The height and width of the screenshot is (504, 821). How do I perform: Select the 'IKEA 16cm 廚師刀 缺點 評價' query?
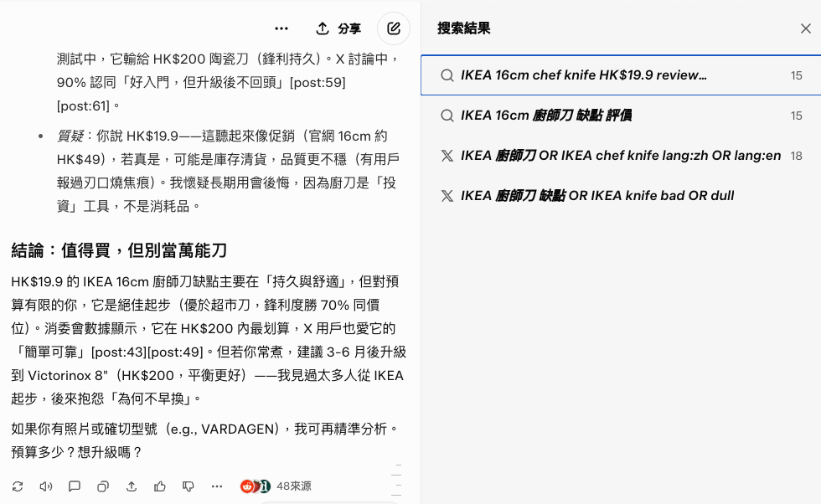pyautogui.click(x=545, y=115)
